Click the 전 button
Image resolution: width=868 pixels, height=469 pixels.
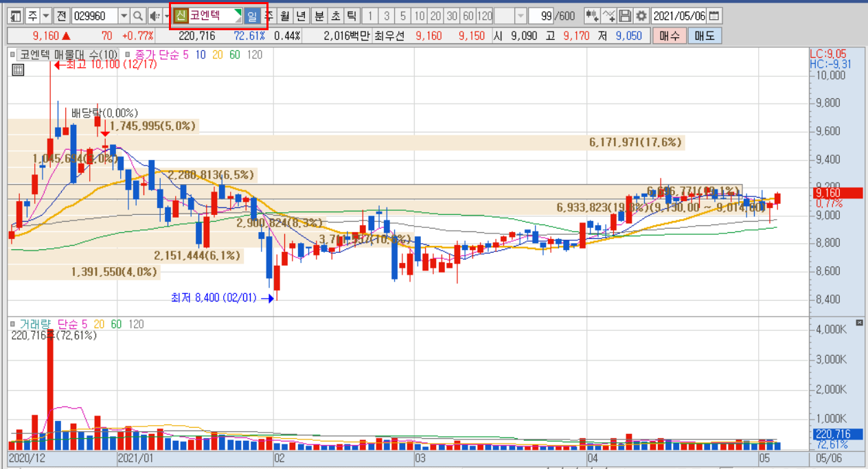(61, 16)
